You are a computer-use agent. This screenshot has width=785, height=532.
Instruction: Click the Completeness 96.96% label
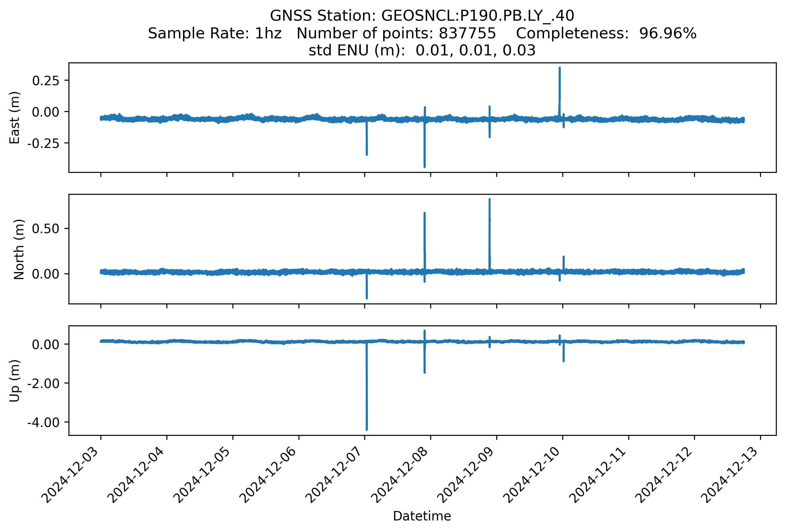click(606, 33)
